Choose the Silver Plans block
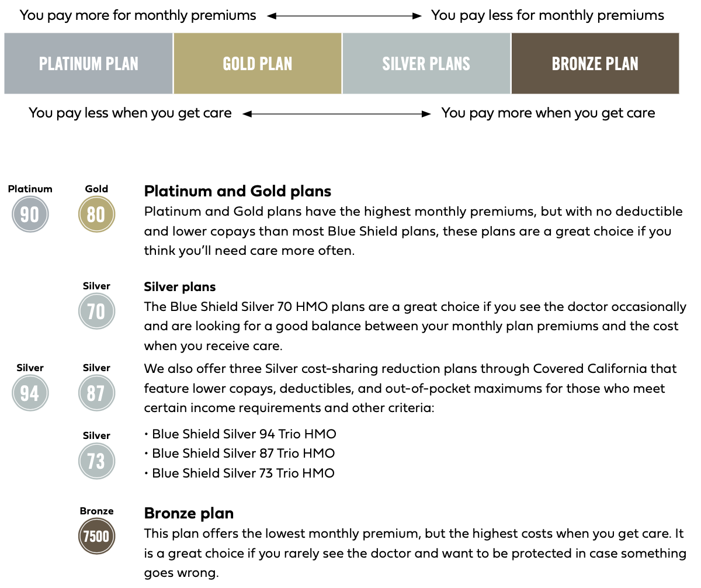 point(426,63)
